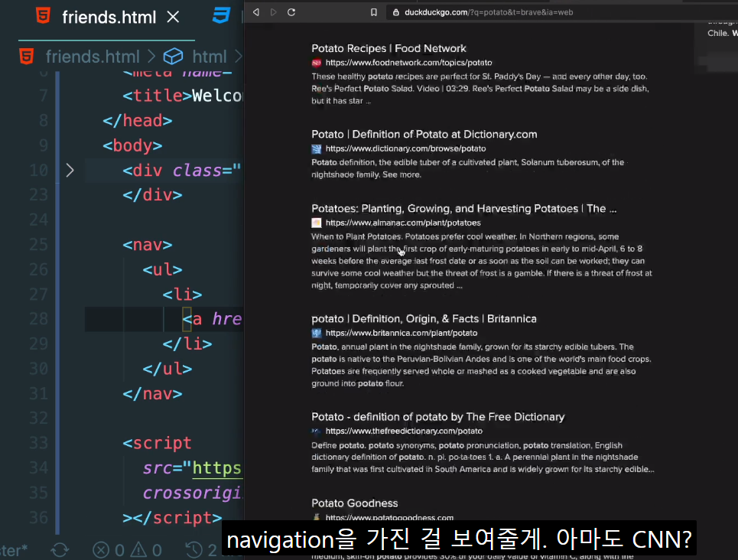Click line number 25 in the gutter

coord(38,245)
